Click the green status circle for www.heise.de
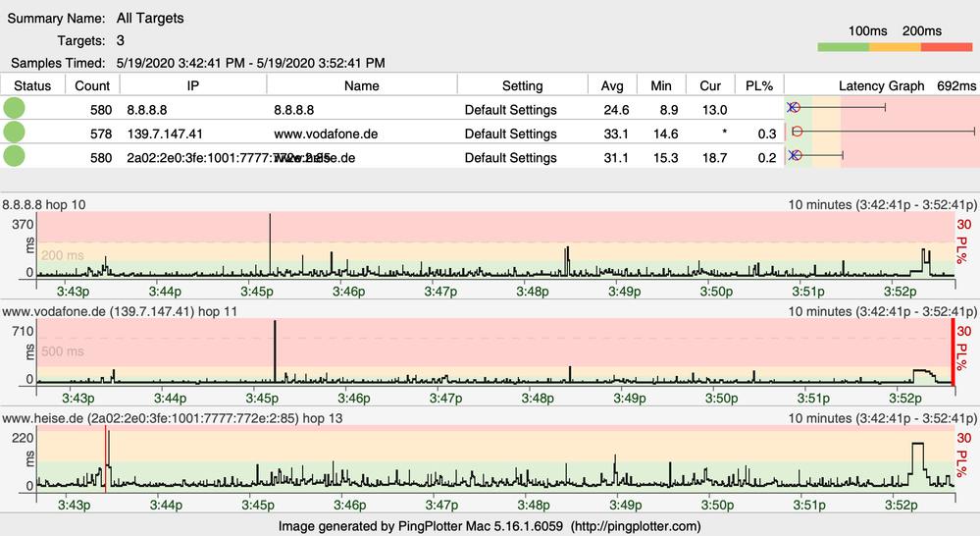The width and height of the screenshot is (980, 536). (x=14, y=156)
